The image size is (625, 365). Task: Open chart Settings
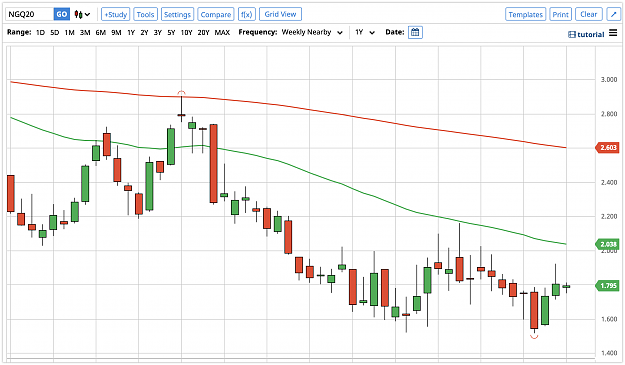177,14
